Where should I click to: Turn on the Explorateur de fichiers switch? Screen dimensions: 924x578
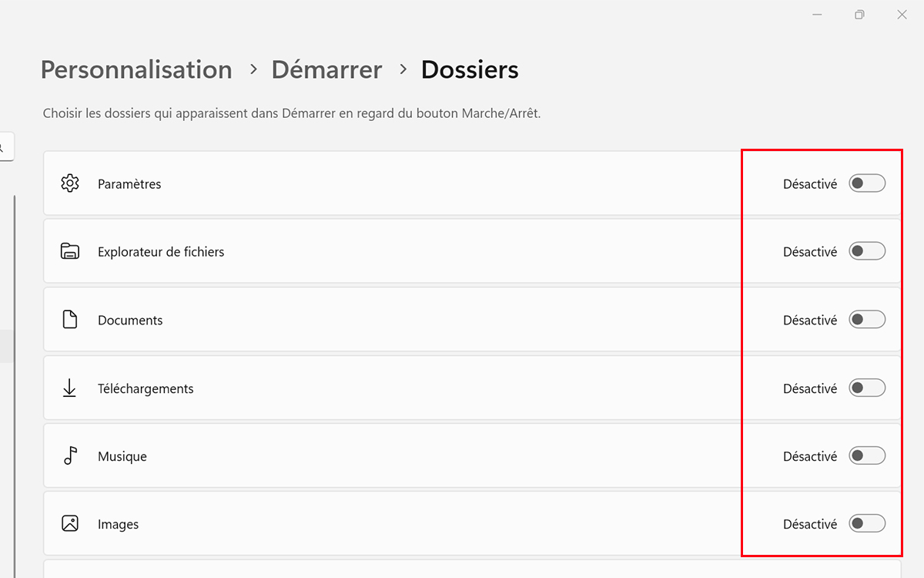[x=867, y=251]
